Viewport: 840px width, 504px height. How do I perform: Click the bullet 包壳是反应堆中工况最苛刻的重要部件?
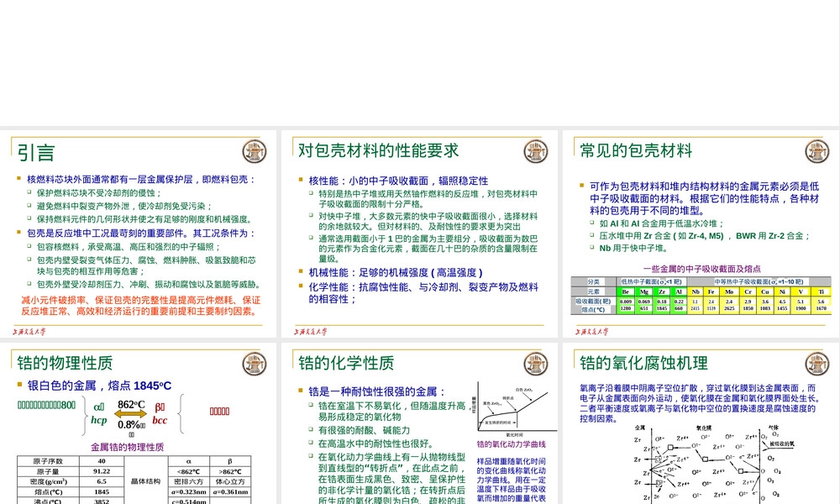pos(141,233)
